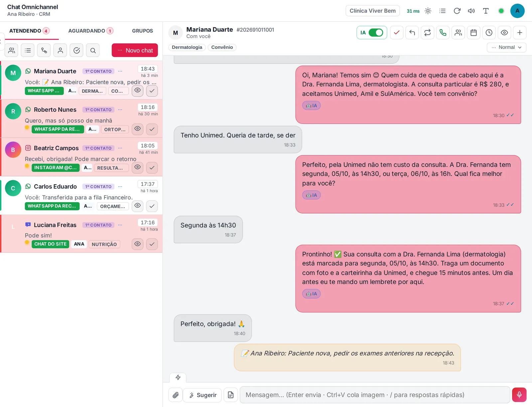Click the circled check filter icon
532x407 pixels.
pyautogui.click(x=76, y=50)
